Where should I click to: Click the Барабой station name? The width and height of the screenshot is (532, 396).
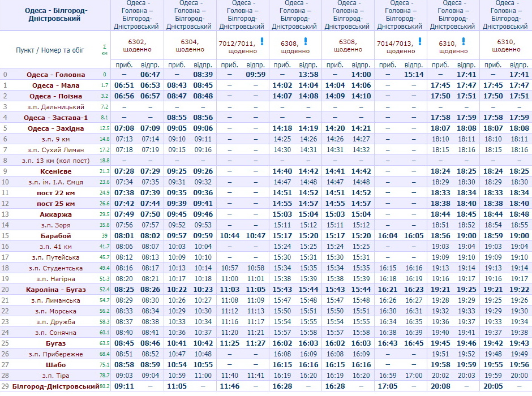(x=55, y=236)
